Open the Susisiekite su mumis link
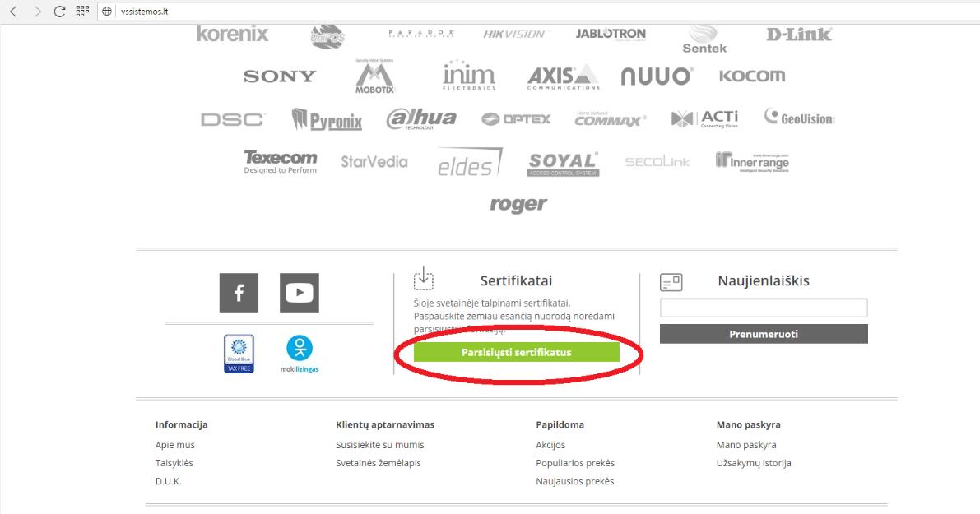 380,445
